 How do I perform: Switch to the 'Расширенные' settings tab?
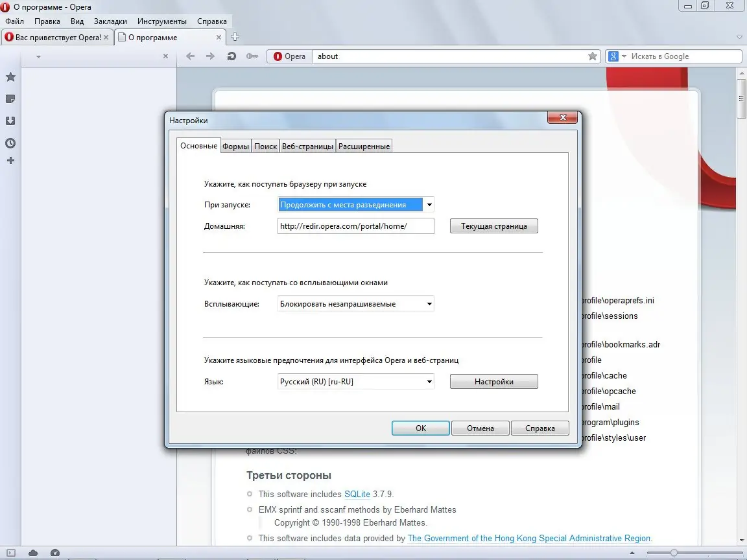pyautogui.click(x=364, y=146)
